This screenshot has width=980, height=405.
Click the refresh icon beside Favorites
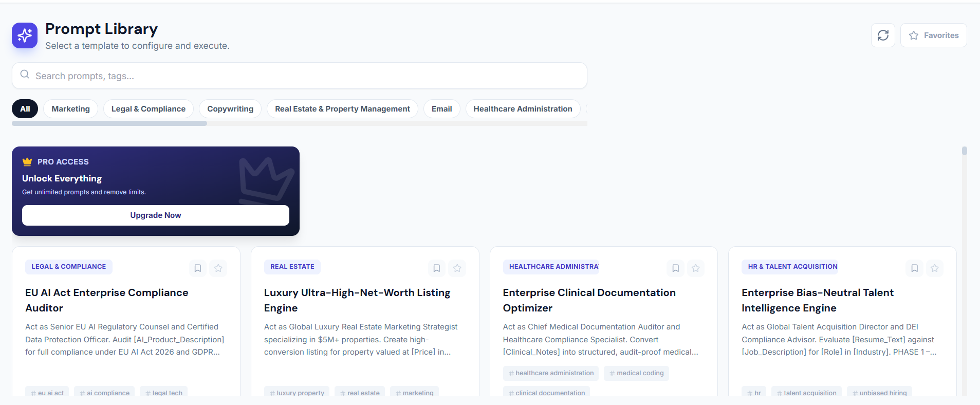883,35
